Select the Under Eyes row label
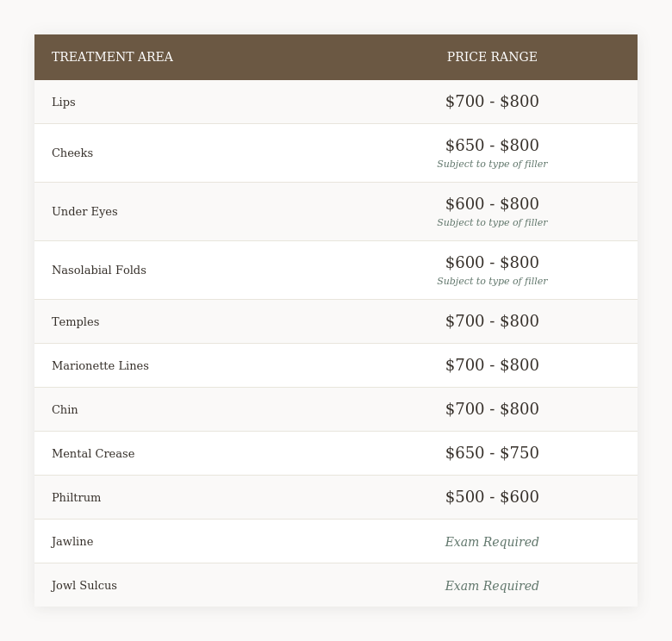The image size is (672, 641). coord(84,212)
